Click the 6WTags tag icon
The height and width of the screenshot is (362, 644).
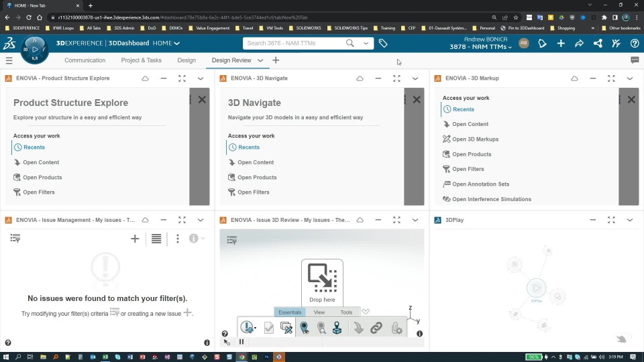tap(383, 43)
